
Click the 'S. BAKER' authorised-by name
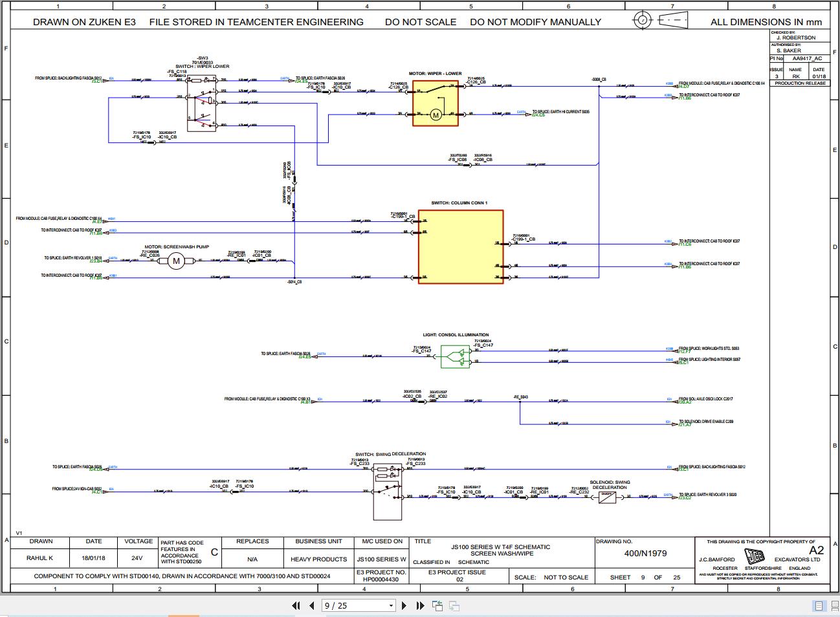click(x=788, y=50)
